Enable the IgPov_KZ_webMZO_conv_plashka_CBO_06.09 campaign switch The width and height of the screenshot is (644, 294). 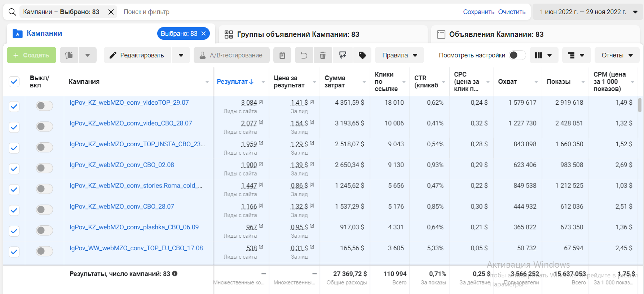click(44, 230)
